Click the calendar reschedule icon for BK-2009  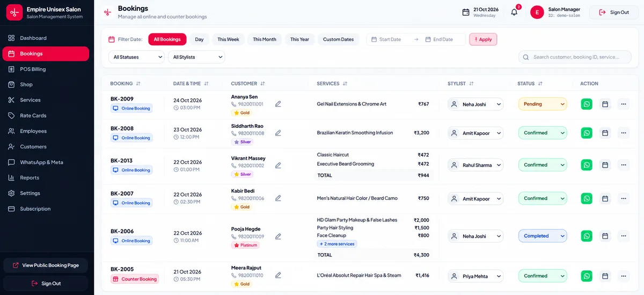(x=605, y=104)
